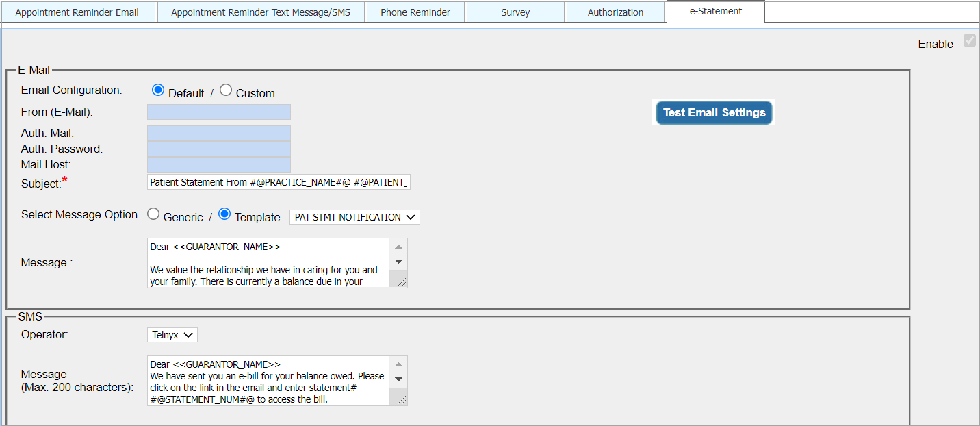Click Test Email Settings button
The image size is (980, 426).
pyautogui.click(x=714, y=113)
